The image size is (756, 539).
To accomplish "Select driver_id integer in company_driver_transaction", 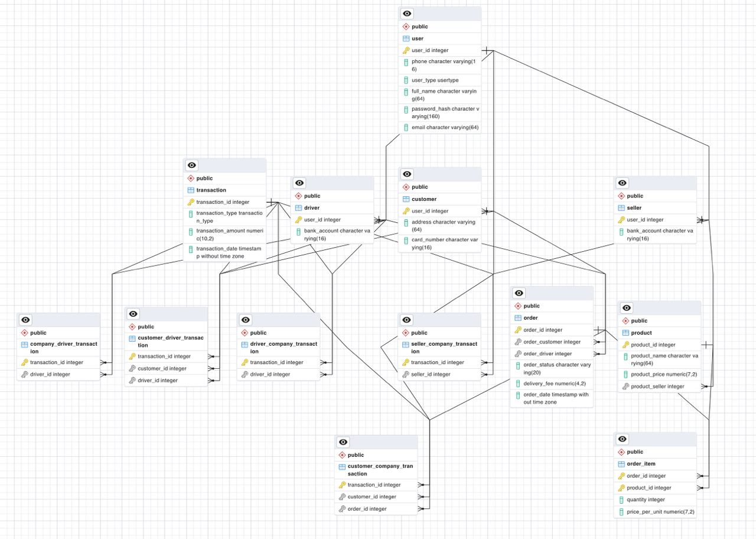I will 58,375.
